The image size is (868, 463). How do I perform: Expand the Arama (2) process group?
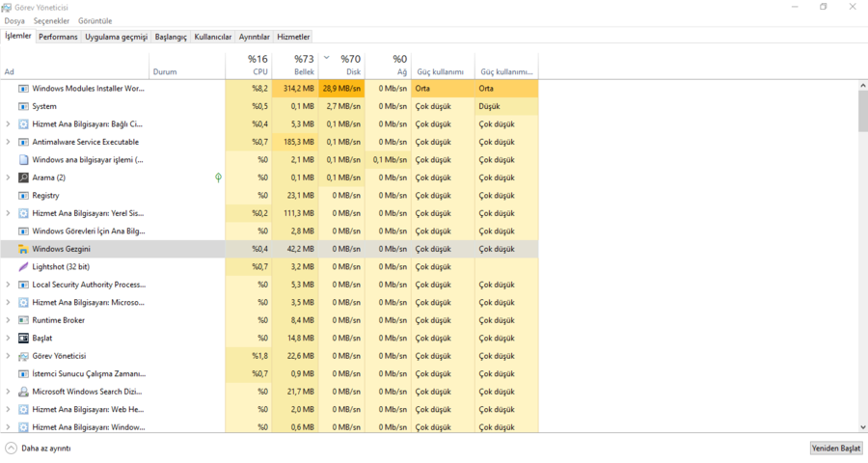pyautogui.click(x=8, y=177)
